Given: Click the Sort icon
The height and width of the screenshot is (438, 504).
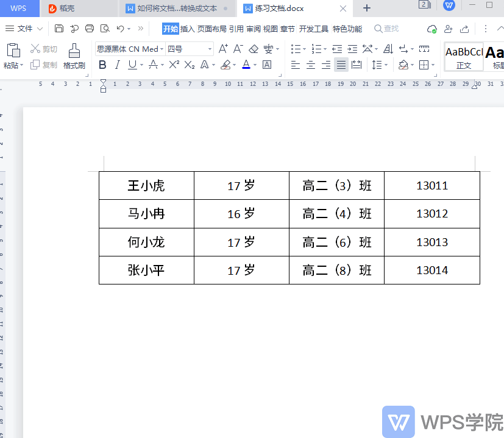Looking at the screenshot, I should (388, 49).
